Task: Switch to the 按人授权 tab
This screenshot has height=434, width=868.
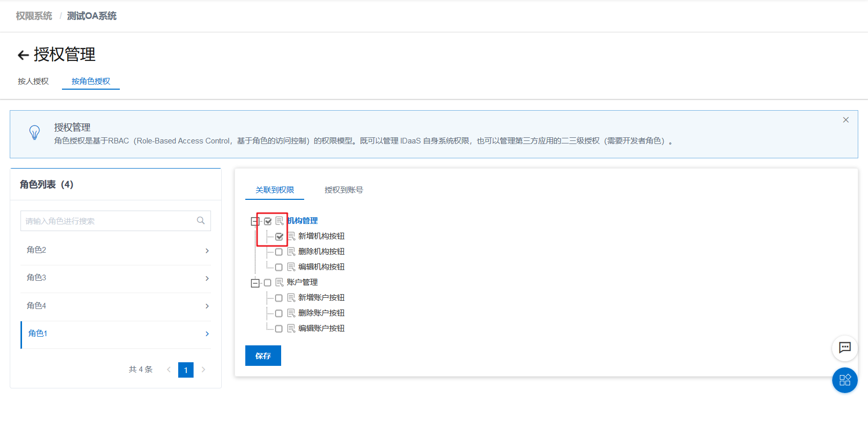Action: [x=33, y=81]
